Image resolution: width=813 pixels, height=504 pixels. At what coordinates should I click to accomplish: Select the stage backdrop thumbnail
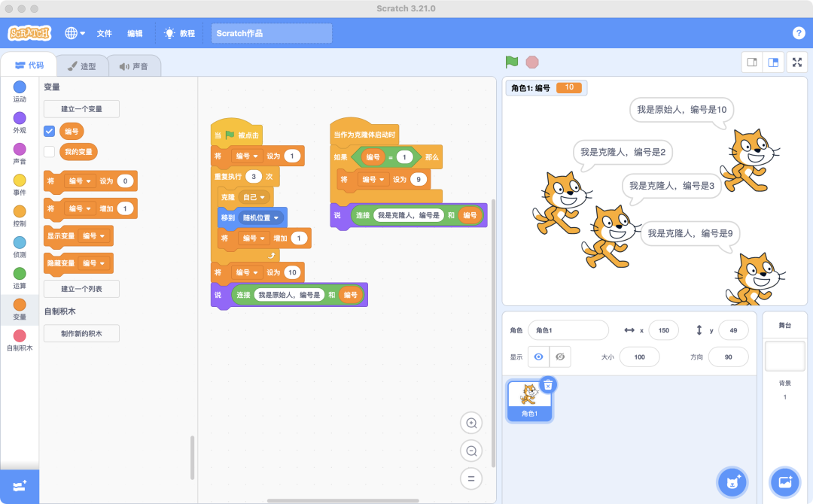(x=784, y=356)
